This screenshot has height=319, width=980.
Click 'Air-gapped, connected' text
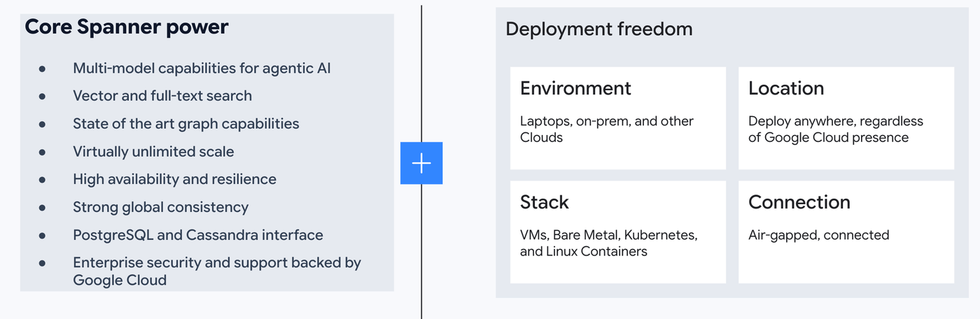click(819, 235)
